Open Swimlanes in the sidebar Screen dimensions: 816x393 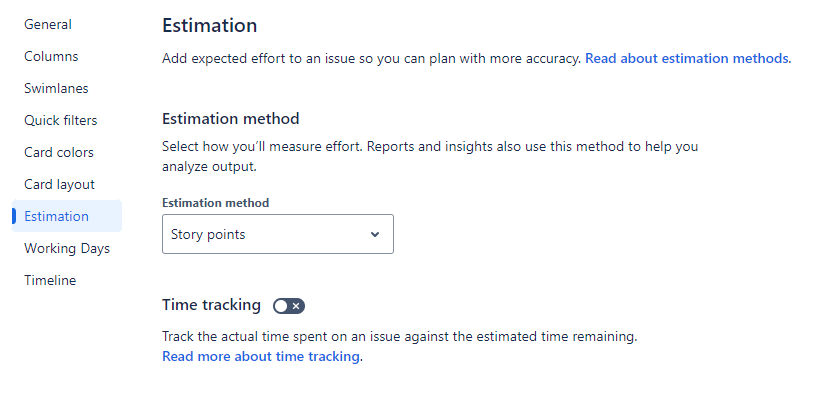click(x=56, y=88)
